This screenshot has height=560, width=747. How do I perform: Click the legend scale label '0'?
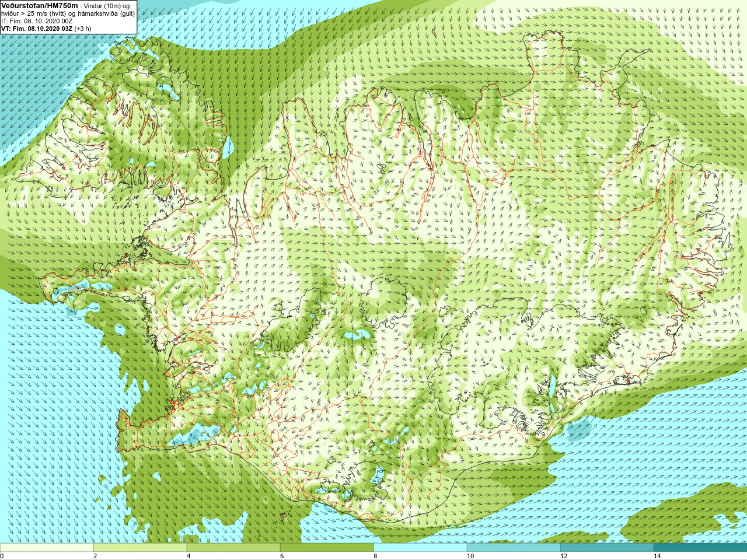pyautogui.click(x=2, y=556)
